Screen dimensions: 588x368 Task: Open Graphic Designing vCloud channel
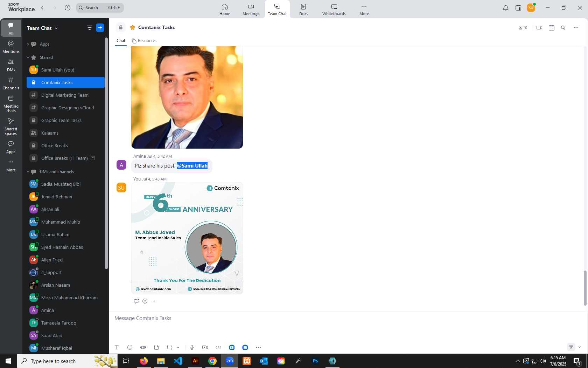click(x=65, y=108)
